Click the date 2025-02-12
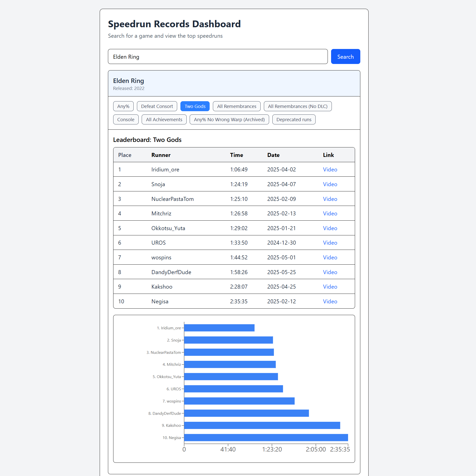476x476 pixels. (x=281, y=301)
